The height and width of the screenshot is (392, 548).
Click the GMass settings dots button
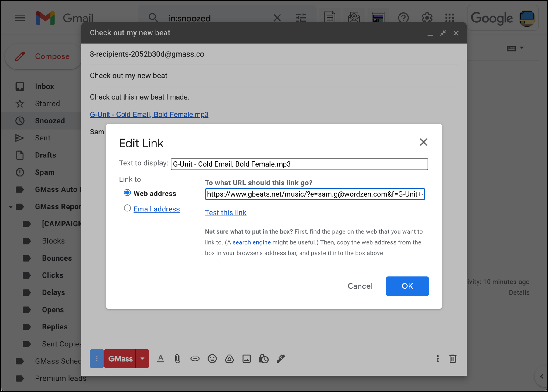97,359
